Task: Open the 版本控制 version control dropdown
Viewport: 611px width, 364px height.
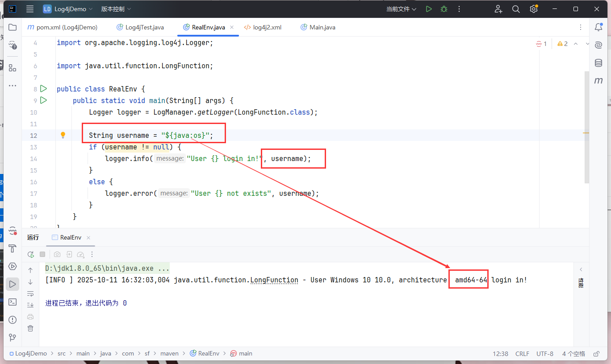Action: pos(116,9)
